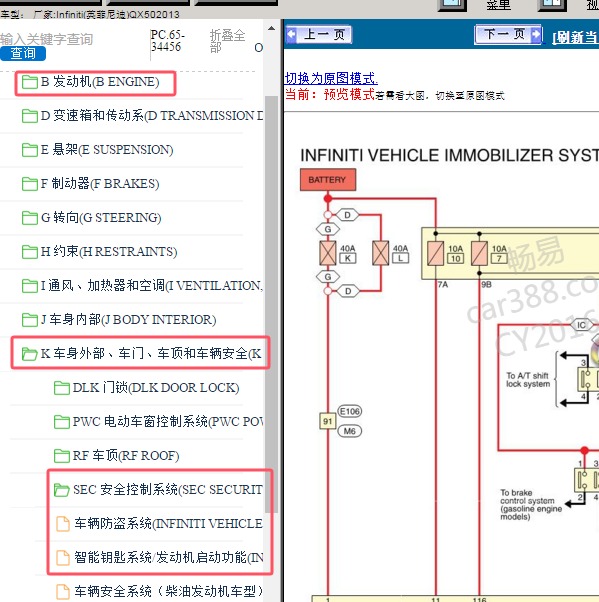The height and width of the screenshot is (602, 599).
Task: Click the folder icon beside B ENGINE
Action: [x=30, y=82]
